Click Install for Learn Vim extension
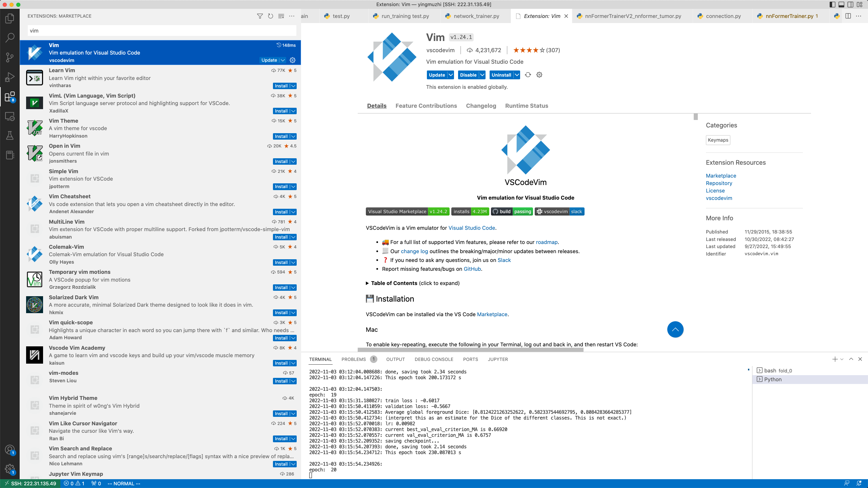 coord(281,86)
